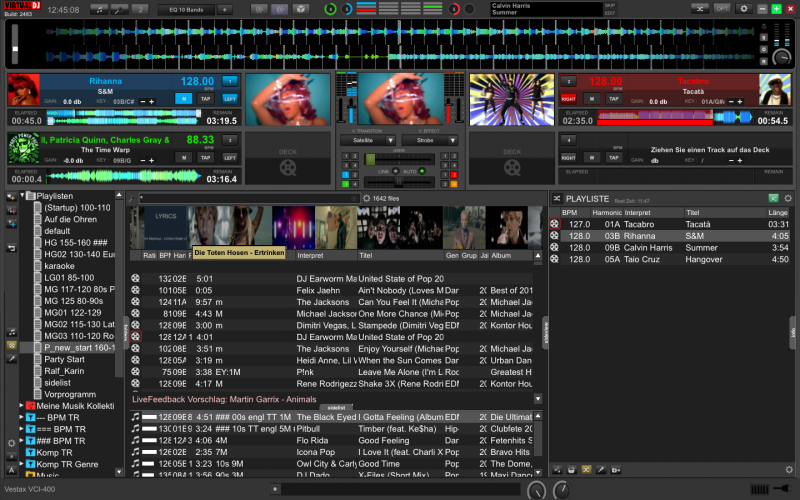Open the dropdown arrow beside LiveFeedback Vorschlag
Viewport: 800px width, 500px height.
pos(538,398)
